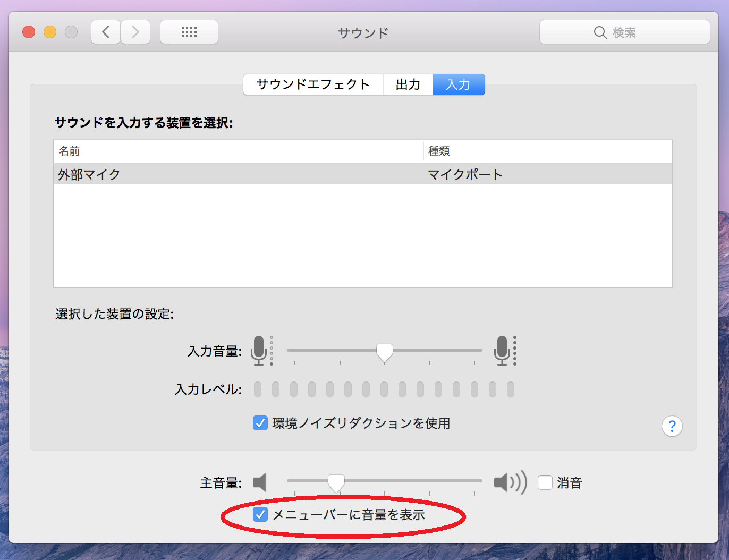
Task: Click the loud speaker icon beside 消音
Action: [511, 482]
